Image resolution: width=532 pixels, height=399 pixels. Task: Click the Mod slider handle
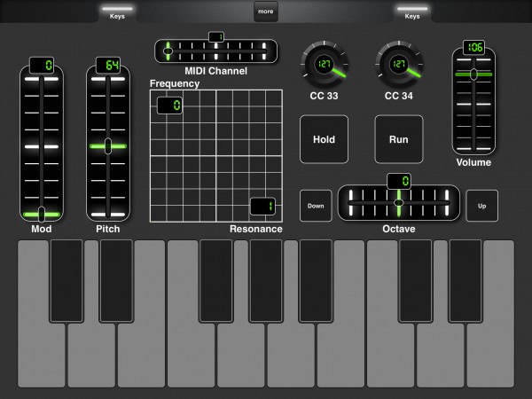point(42,214)
